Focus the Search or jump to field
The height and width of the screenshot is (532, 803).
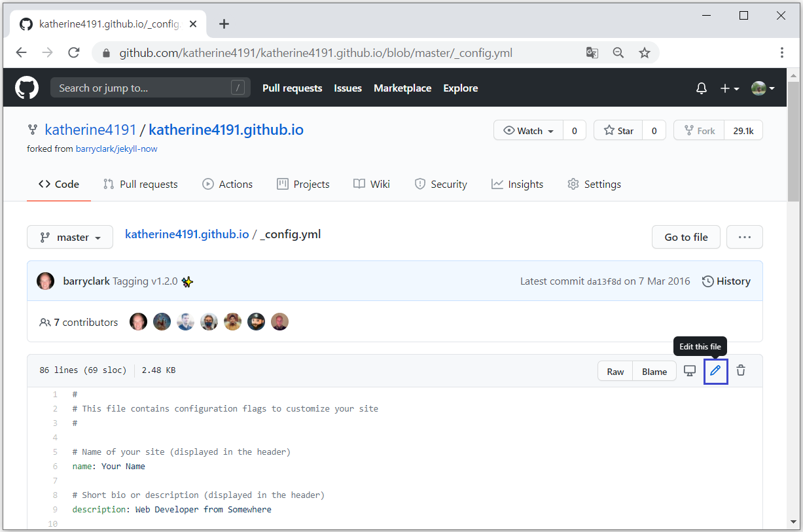[151, 88]
